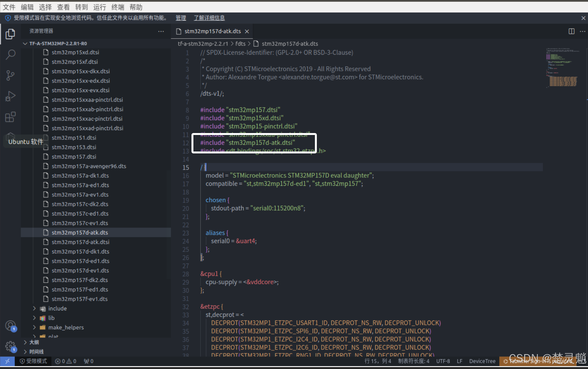Screen dimensions: 588x369
Task: Dismiss the restricted mode banner
Action: [x=583, y=18]
